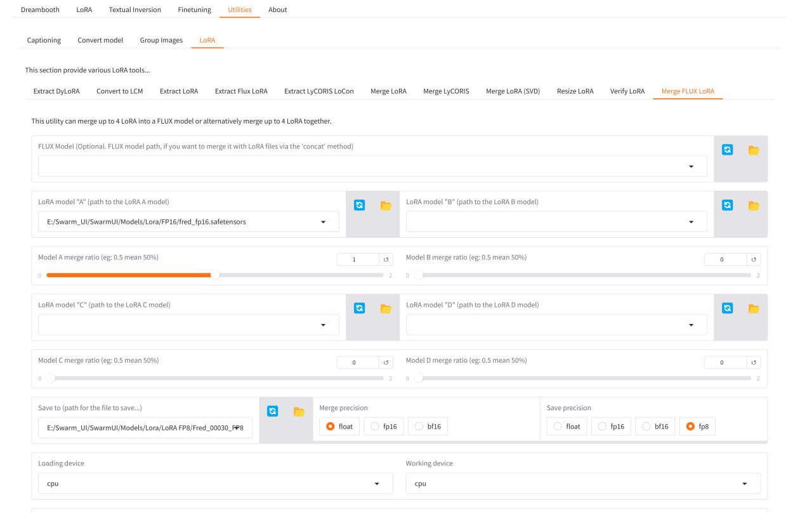Select float Merge precision

339,427
